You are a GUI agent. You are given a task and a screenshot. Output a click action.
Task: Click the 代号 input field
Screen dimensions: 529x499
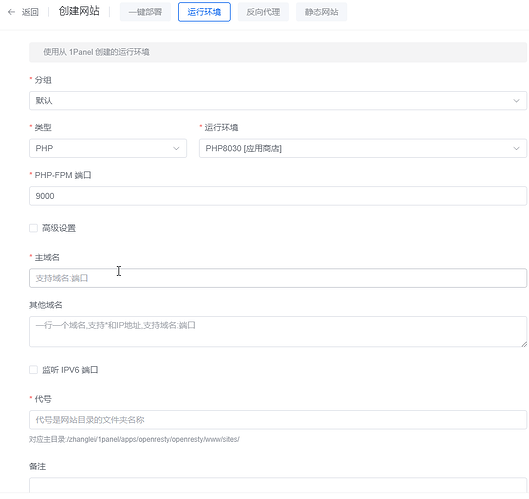278,420
